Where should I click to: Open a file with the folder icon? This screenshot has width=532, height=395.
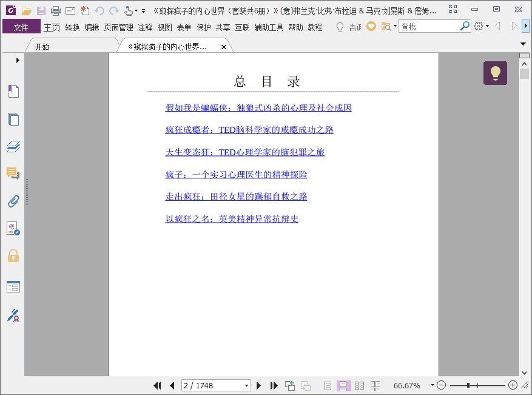tap(27, 11)
